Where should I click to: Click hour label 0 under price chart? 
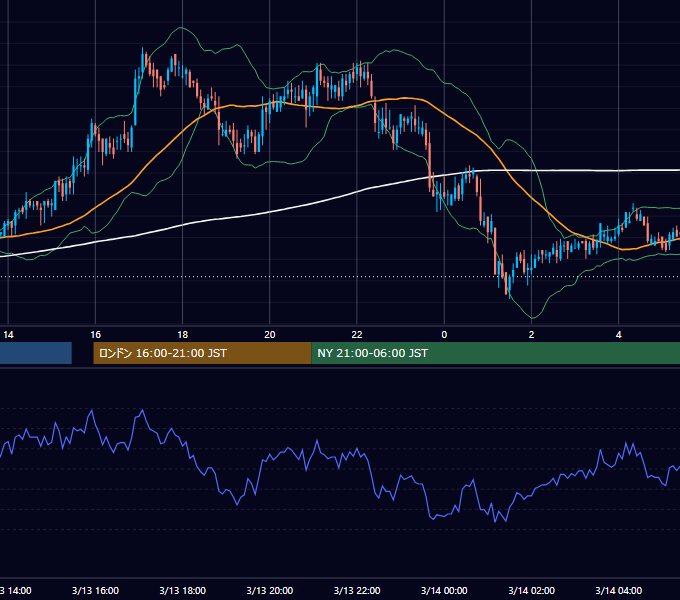click(x=444, y=334)
